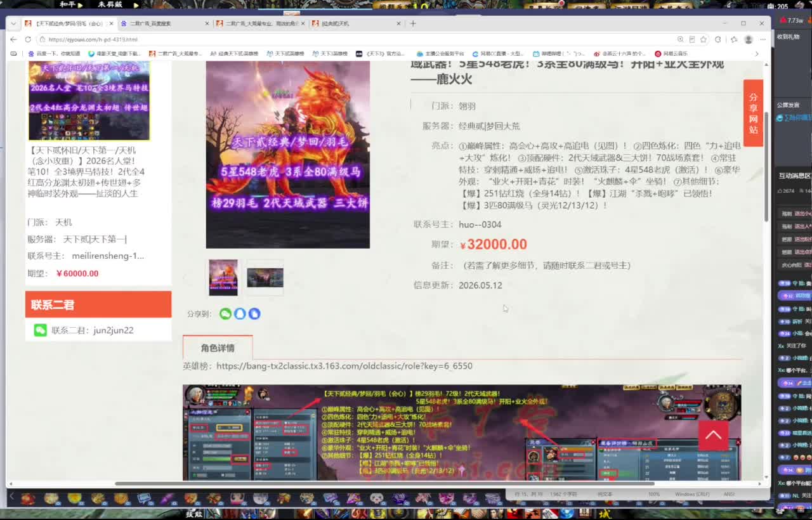Click the browser vertical scrollbar

coord(767,167)
